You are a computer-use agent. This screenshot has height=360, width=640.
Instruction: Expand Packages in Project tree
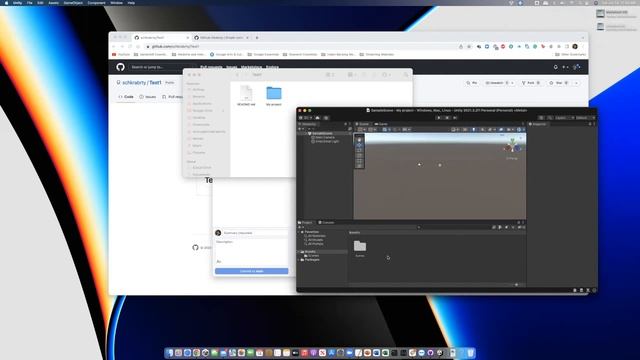pyautogui.click(x=299, y=260)
